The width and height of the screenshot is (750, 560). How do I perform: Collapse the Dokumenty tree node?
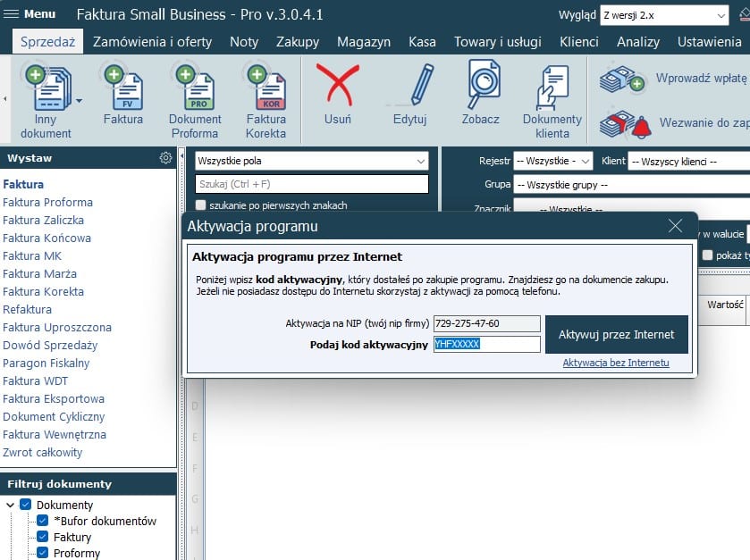tap(10, 505)
